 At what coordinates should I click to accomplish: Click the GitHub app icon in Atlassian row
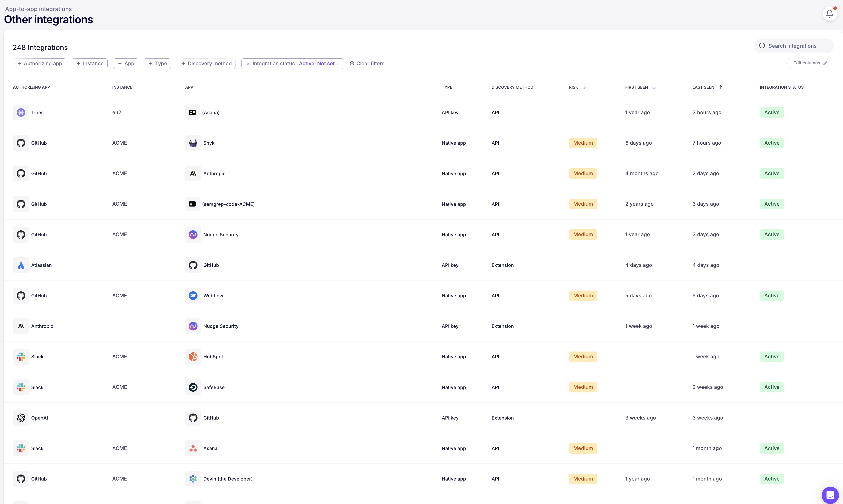193,265
